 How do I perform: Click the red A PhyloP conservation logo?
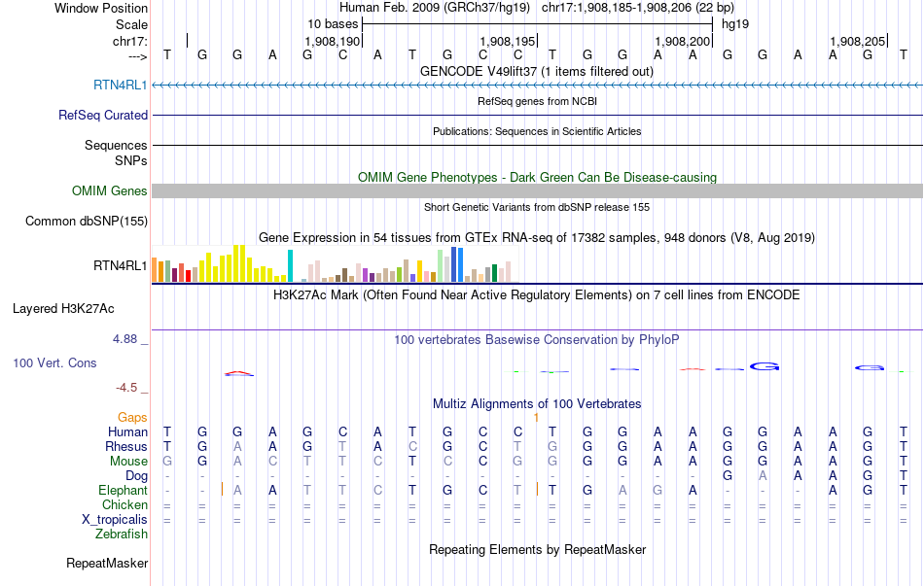238,373
